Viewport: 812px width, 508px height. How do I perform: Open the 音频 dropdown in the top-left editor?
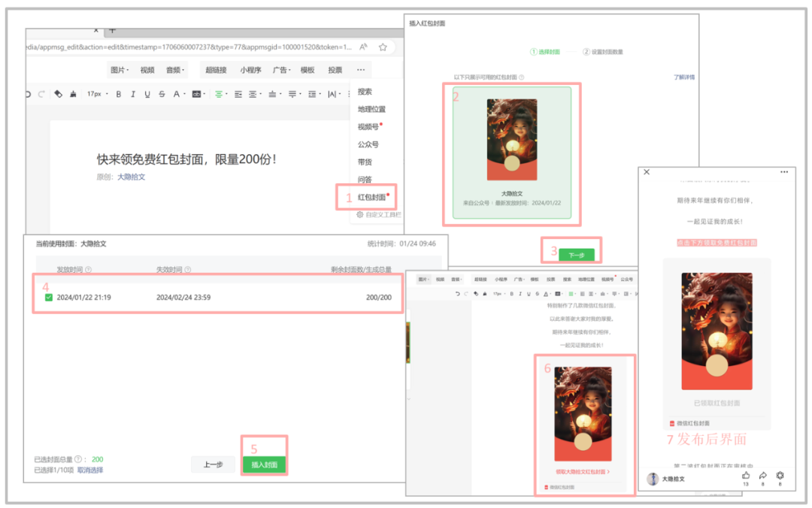pos(175,70)
